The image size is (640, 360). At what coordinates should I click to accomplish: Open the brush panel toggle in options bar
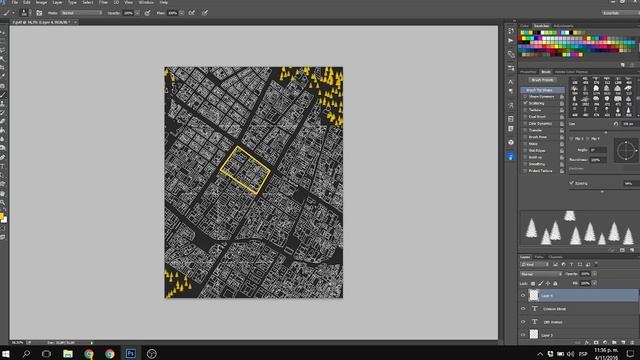[x=39, y=13]
